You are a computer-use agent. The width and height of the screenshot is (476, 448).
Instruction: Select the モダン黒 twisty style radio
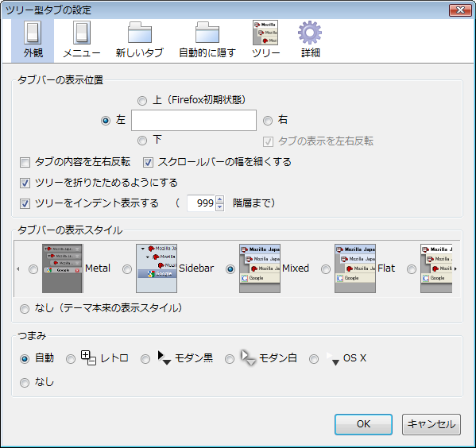pyautogui.click(x=145, y=359)
